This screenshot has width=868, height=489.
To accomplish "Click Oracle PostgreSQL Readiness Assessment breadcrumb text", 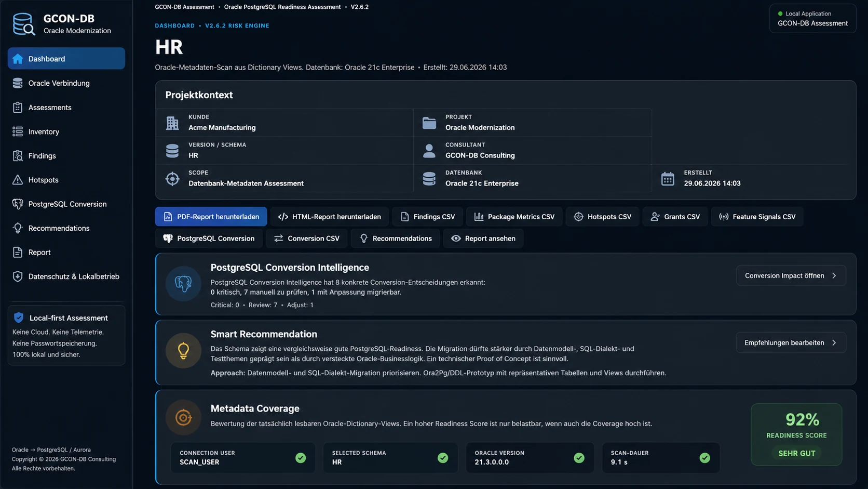I will (282, 7).
